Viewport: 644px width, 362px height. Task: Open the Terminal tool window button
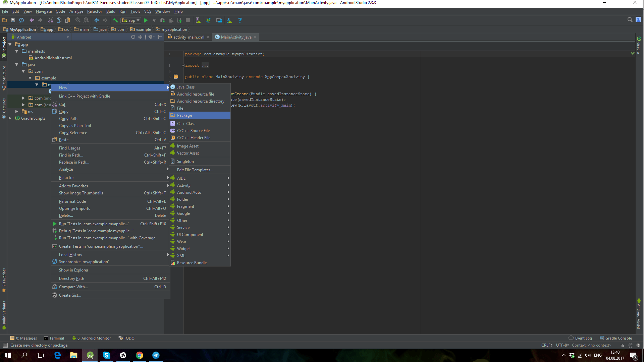[54, 338]
